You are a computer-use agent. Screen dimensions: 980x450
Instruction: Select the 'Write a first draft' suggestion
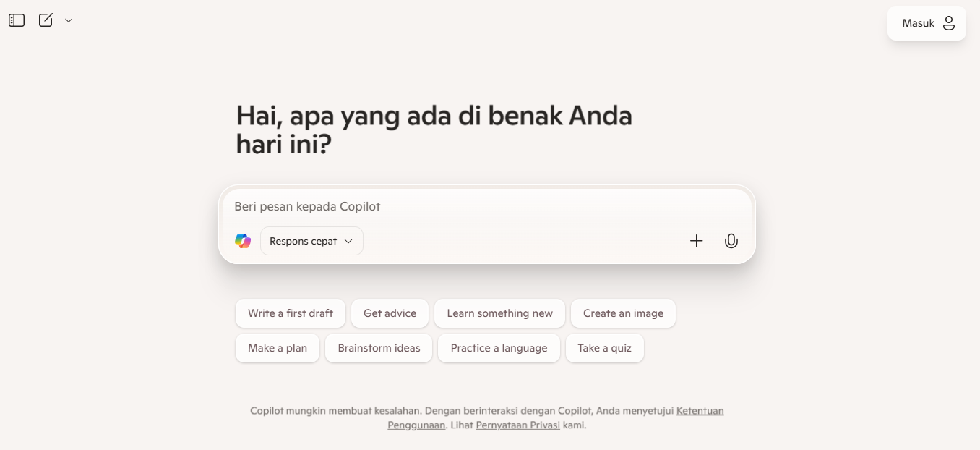pyautogui.click(x=291, y=313)
